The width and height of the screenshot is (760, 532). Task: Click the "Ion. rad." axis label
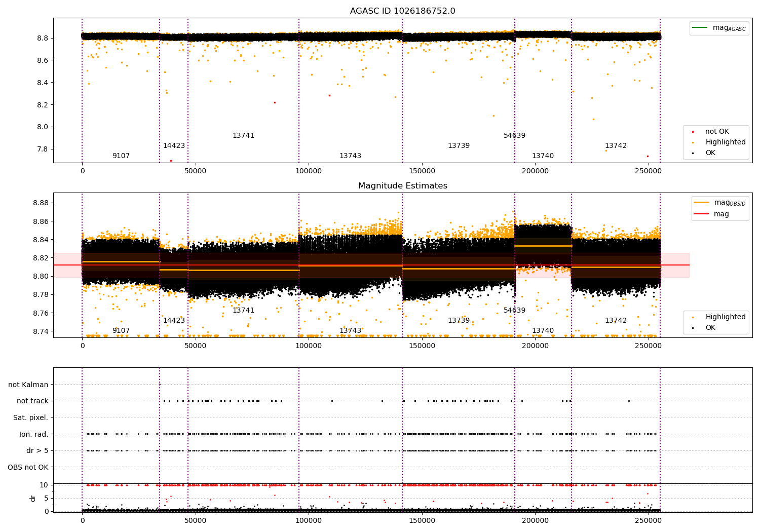(34, 435)
